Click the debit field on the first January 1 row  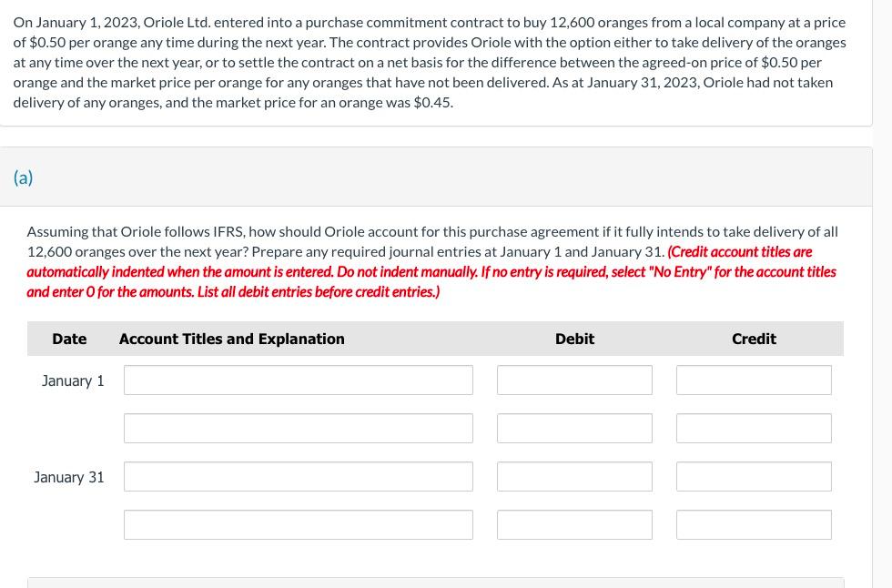[574, 380]
